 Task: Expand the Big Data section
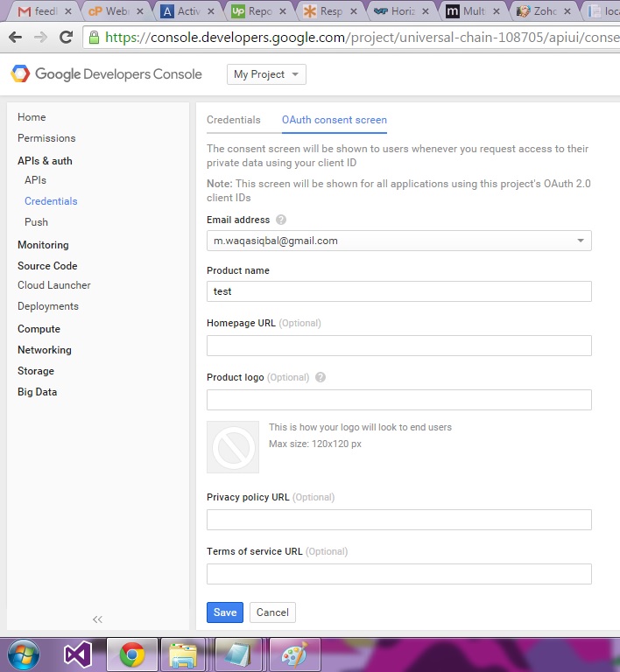[38, 392]
